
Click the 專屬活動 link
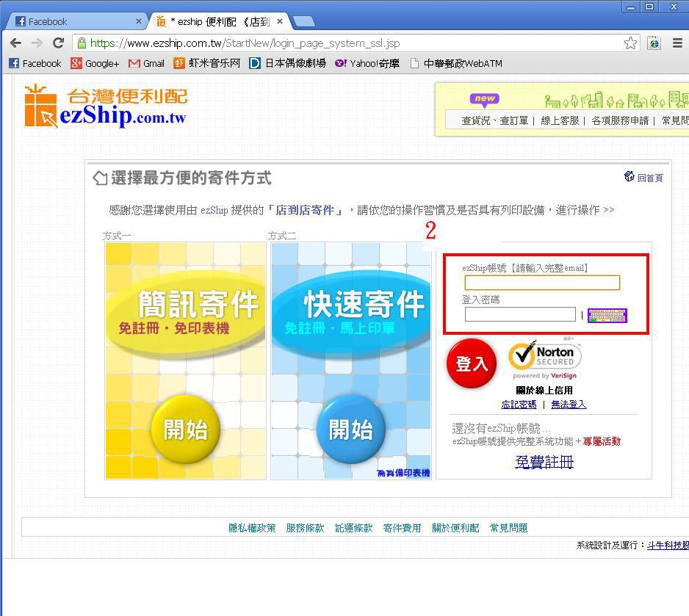tap(602, 441)
